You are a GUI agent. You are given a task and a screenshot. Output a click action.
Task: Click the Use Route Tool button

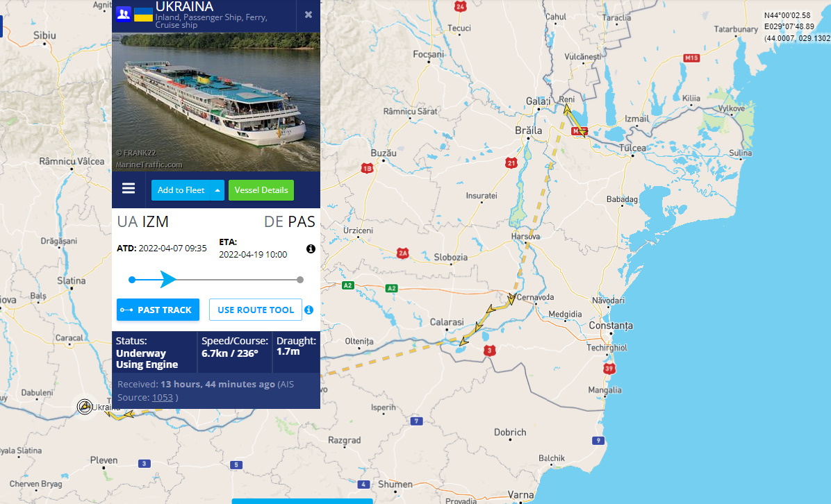(256, 310)
